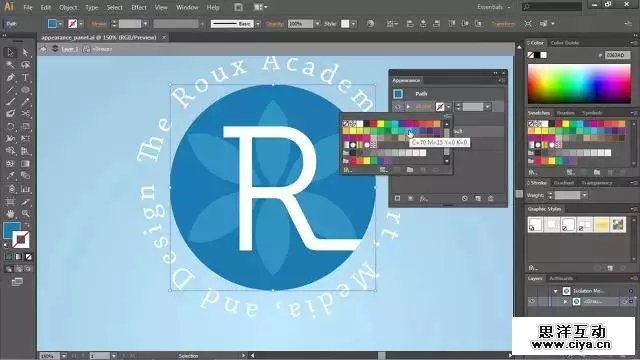Image resolution: width=640 pixels, height=360 pixels.
Task: Open the Window menu
Action: tap(187, 7)
